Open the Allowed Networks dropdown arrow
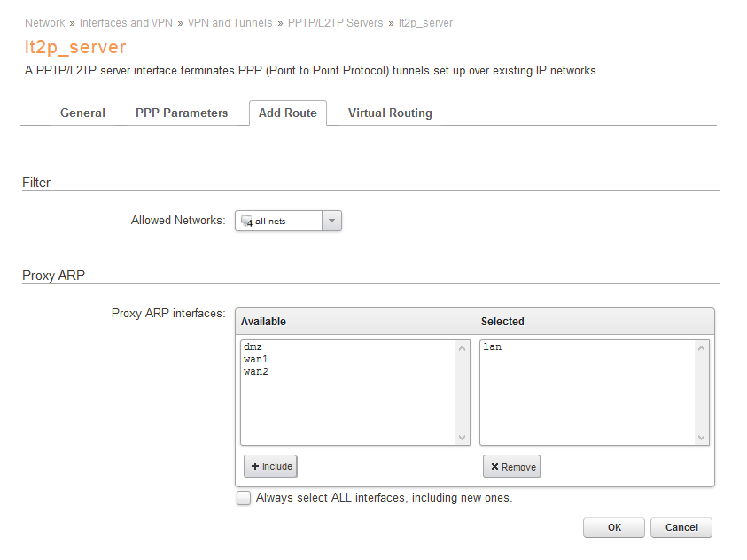 pos(331,221)
